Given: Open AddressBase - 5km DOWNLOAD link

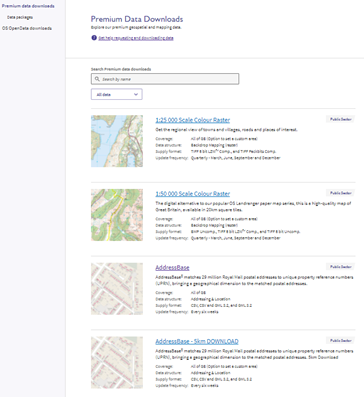Looking at the screenshot, I should tap(197, 341).
